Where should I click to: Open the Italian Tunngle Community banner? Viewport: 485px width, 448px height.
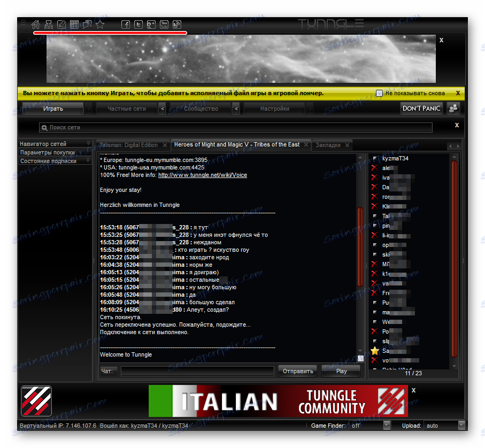click(x=278, y=401)
